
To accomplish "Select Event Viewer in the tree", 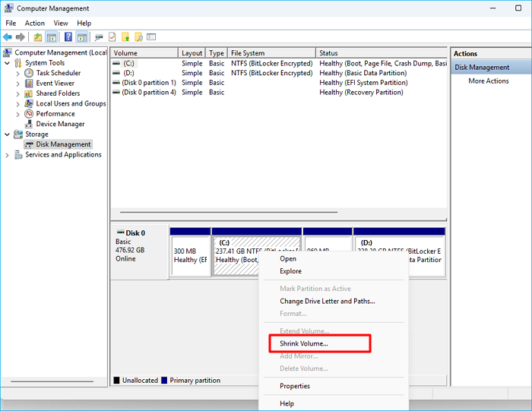I will pos(55,84).
